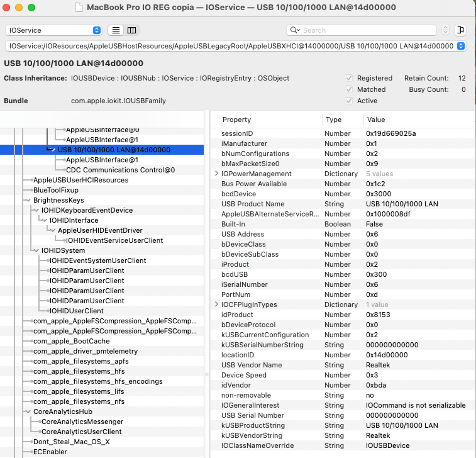Click the idProduct value 0x8153

(x=378, y=315)
